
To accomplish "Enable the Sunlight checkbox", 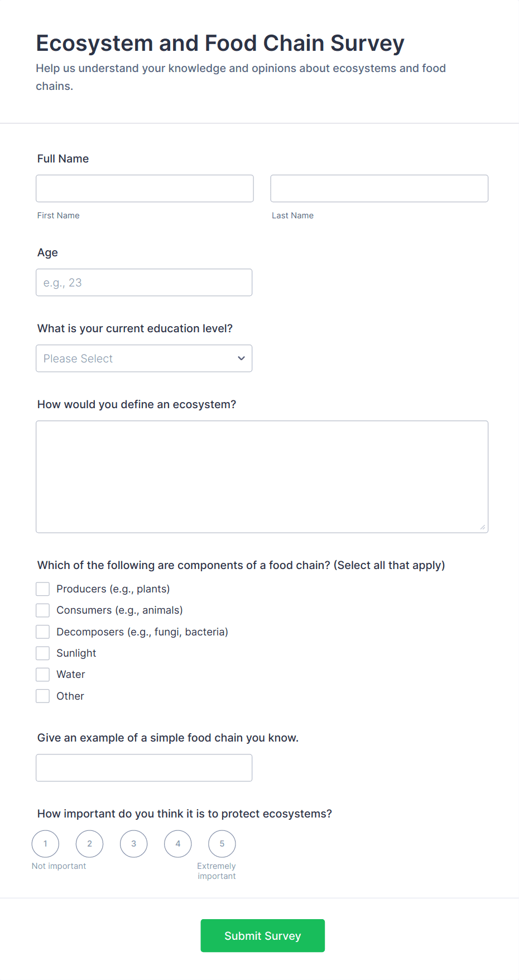I will [x=43, y=653].
